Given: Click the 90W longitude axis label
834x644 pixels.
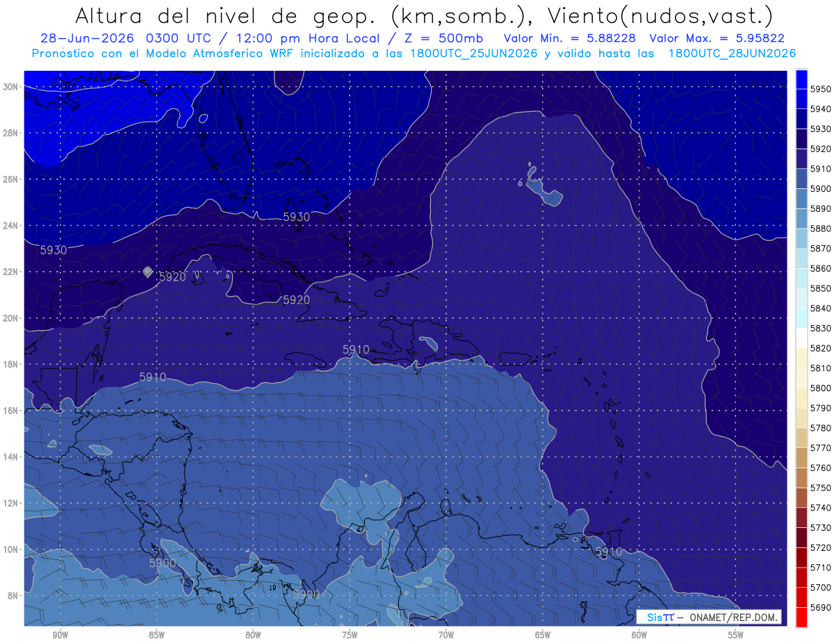Looking at the screenshot, I should pyautogui.click(x=60, y=636).
